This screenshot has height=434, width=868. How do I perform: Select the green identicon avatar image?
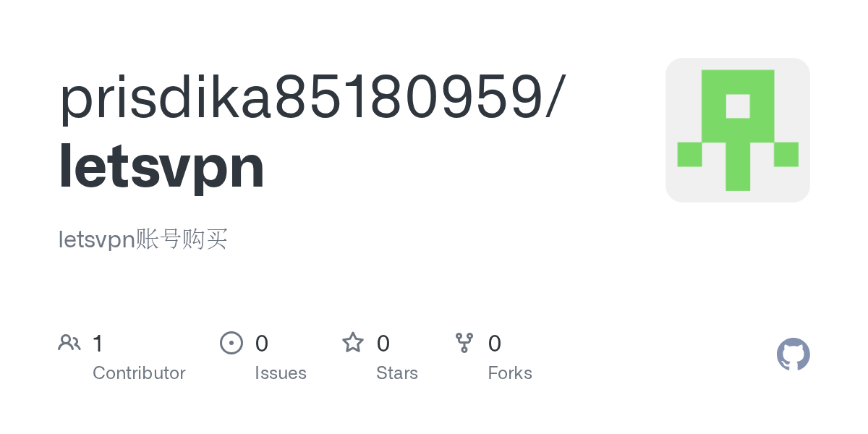[x=737, y=130]
